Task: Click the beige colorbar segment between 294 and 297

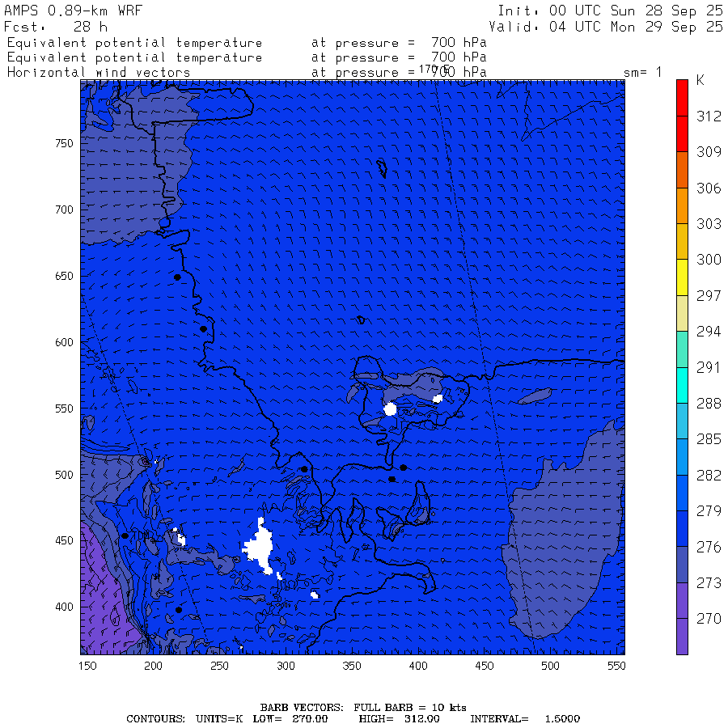Action: [682, 313]
